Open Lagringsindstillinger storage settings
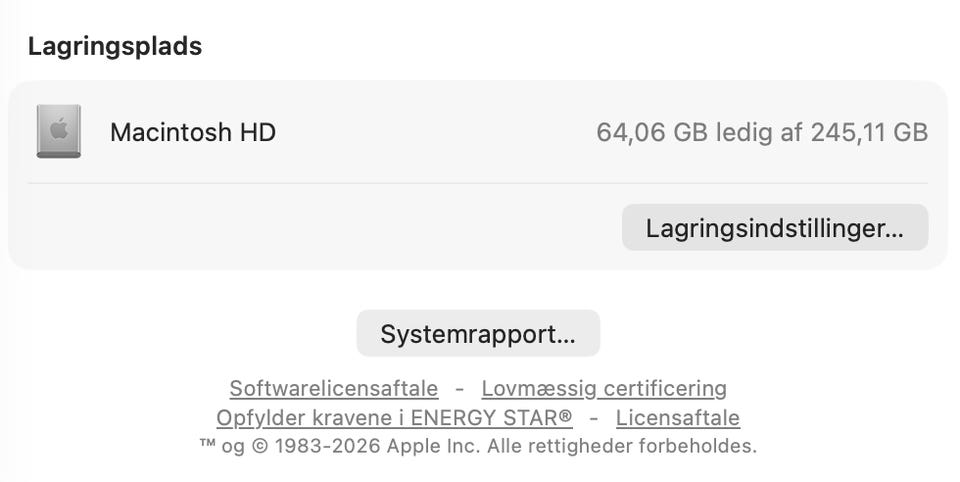 774,228
